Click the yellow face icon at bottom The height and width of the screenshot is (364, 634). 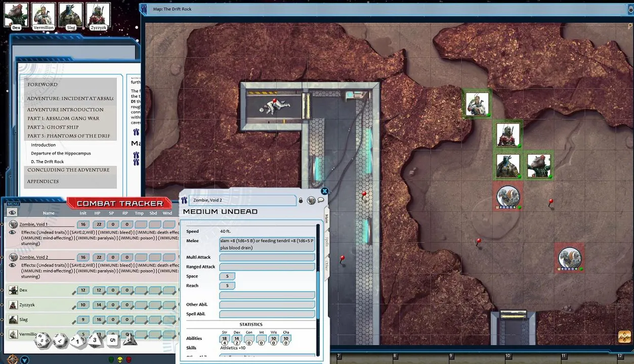(120, 359)
